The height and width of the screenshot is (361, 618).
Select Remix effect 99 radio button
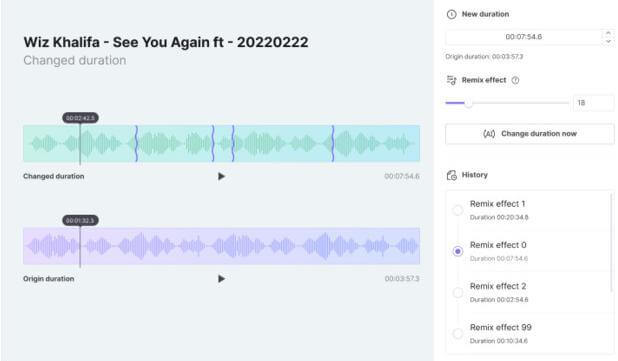(458, 333)
